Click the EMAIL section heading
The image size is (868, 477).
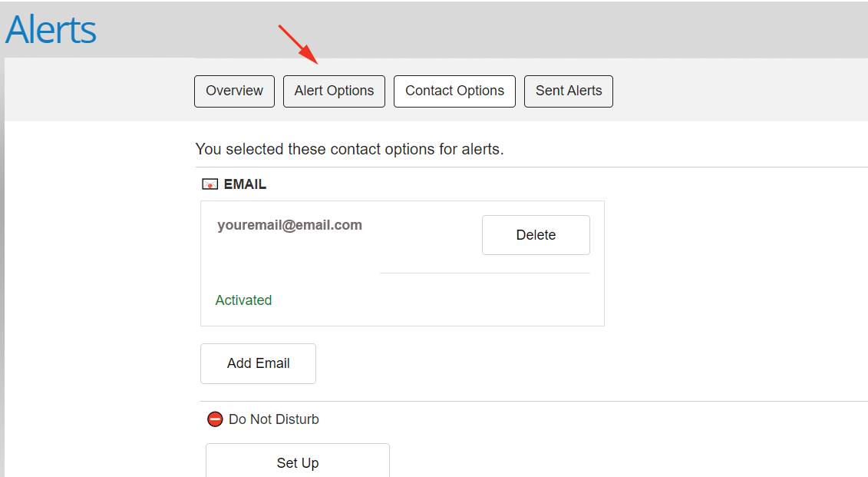(245, 184)
